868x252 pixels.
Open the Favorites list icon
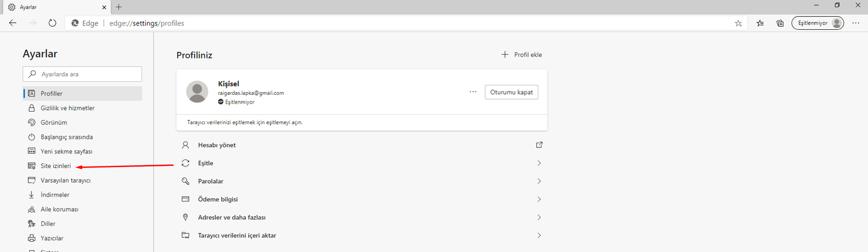[x=760, y=23]
